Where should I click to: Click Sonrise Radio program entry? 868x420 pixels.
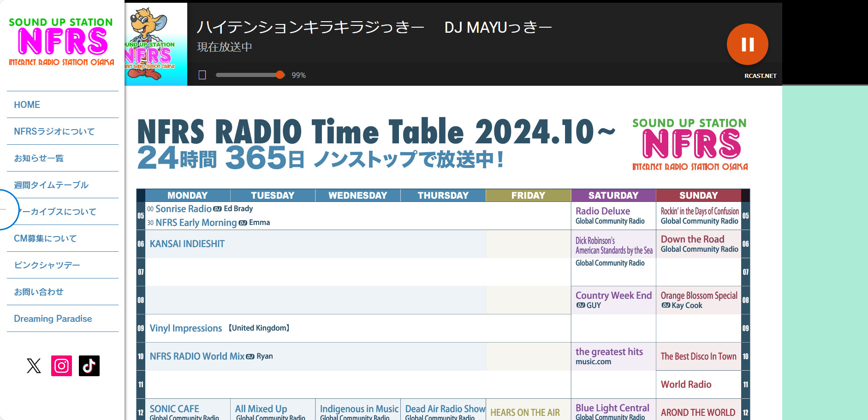184,209
